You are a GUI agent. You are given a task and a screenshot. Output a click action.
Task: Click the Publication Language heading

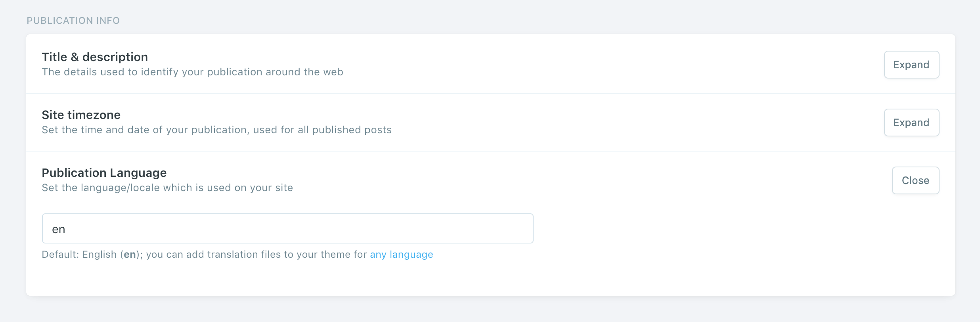point(104,172)
